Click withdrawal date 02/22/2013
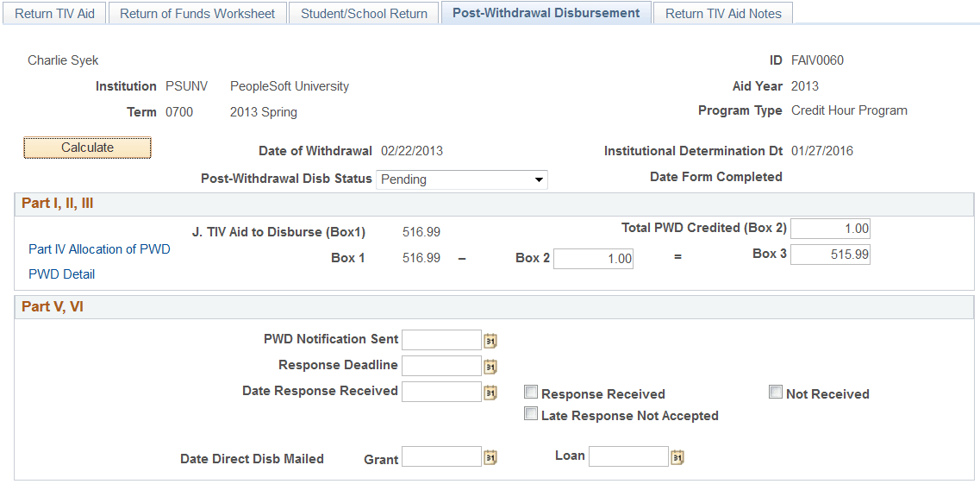 click(x=412, y=151)
